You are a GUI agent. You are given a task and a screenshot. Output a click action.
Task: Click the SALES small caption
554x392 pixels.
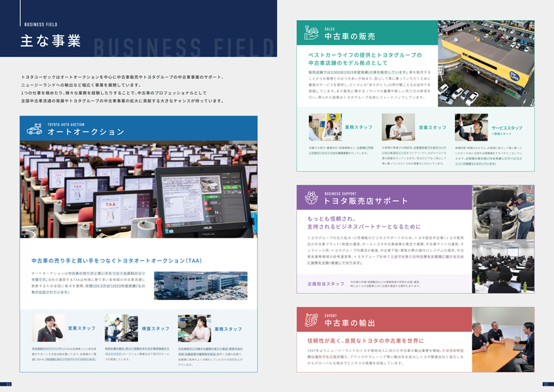[x=330, y=29]
